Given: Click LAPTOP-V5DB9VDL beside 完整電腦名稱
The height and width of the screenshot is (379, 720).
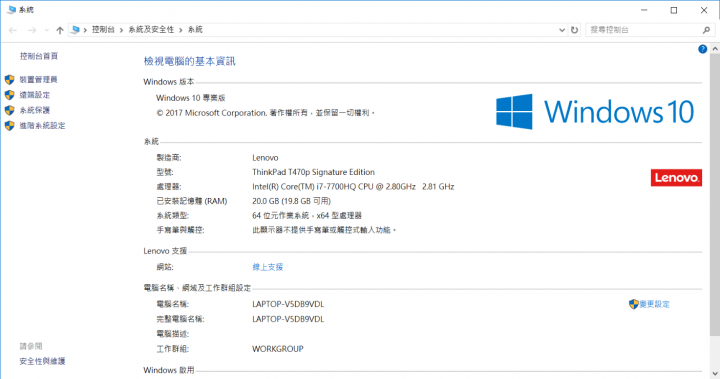Looking at the screenshot, I should [288, 319].
